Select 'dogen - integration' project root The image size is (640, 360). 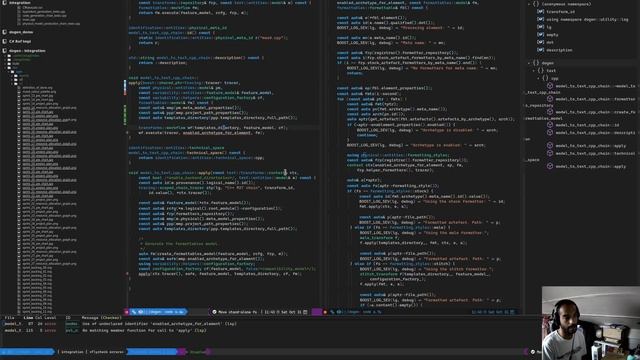pos(27,51)
